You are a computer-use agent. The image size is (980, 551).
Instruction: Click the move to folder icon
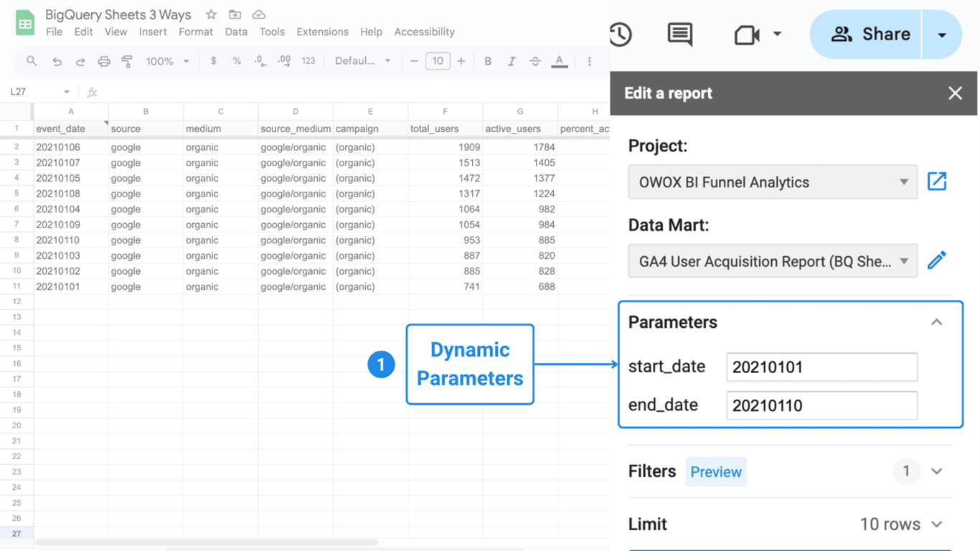(235, 14)
